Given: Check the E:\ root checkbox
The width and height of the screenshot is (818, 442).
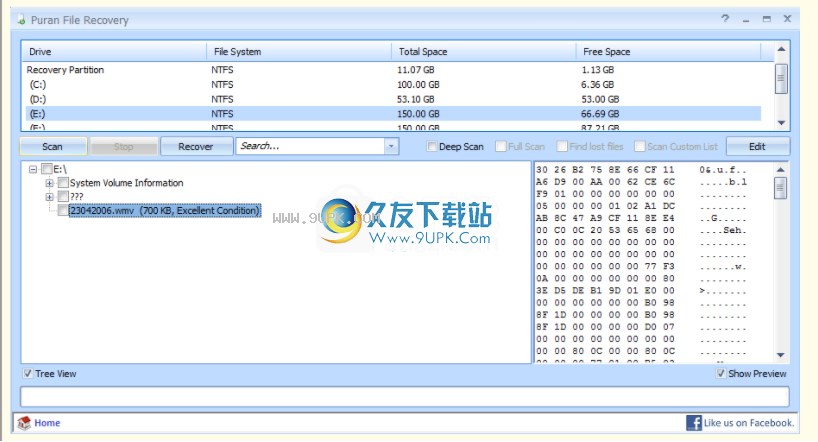Looking at the screenshot, I should (47, 169).
